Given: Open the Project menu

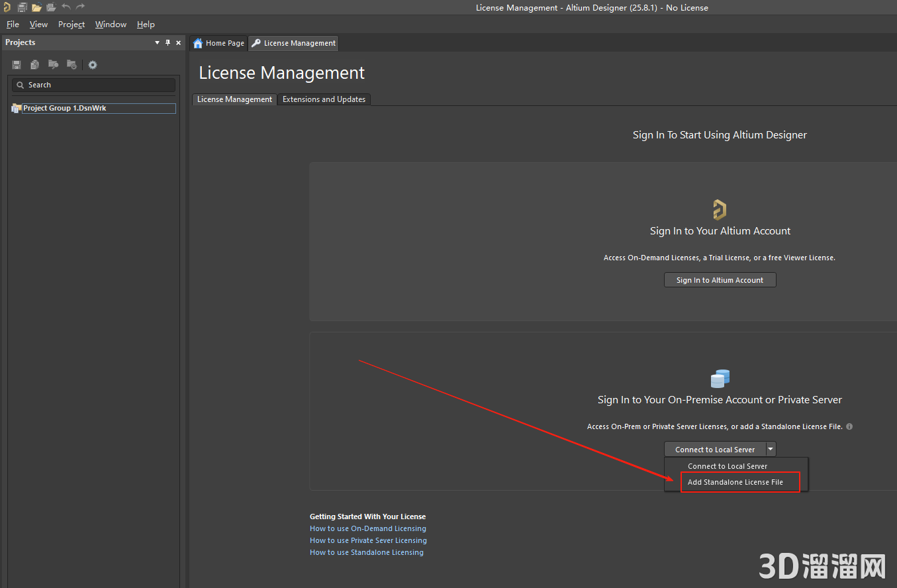Looking at the screenshot, I should [71, 24].
